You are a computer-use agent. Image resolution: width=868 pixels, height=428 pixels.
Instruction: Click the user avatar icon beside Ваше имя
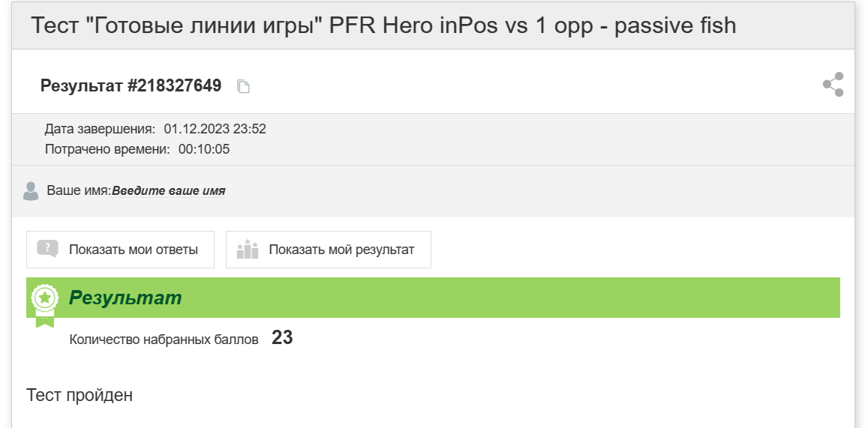(31, 191)
